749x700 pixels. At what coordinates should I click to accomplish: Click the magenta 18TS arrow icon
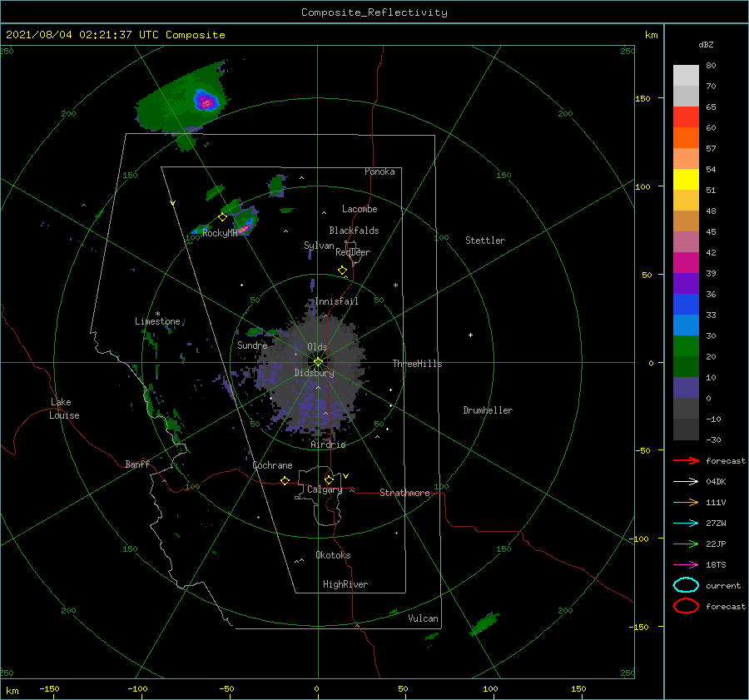(686, 565)
